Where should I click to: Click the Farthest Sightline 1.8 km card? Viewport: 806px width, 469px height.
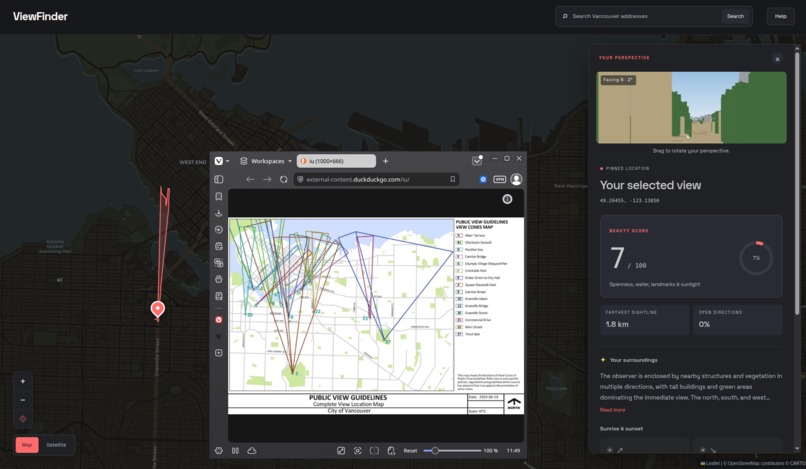click(645, 319)
